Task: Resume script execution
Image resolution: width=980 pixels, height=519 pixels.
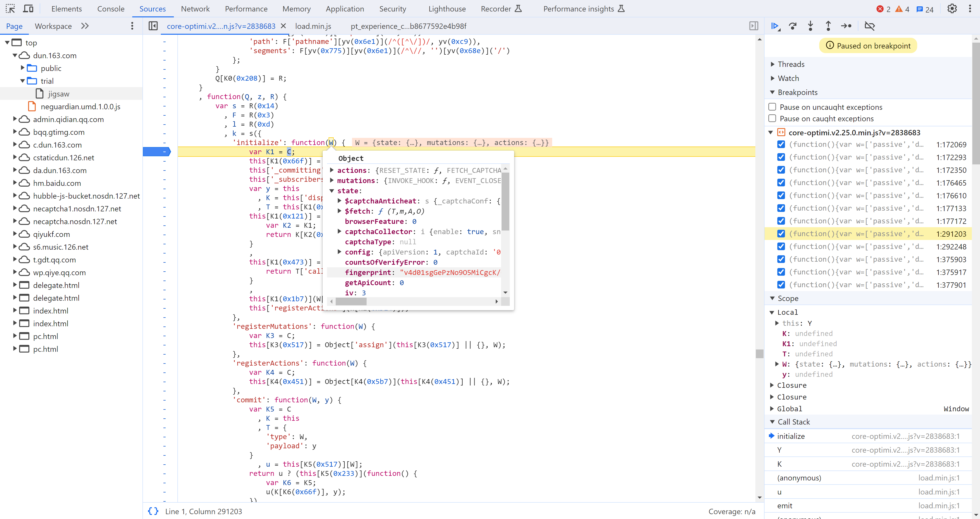Action: point(775,26)
